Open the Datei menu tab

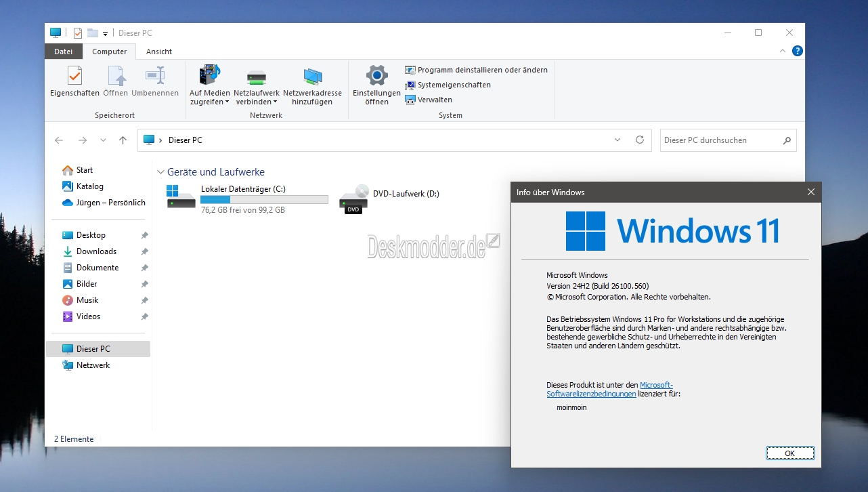(x=63, y=52)
